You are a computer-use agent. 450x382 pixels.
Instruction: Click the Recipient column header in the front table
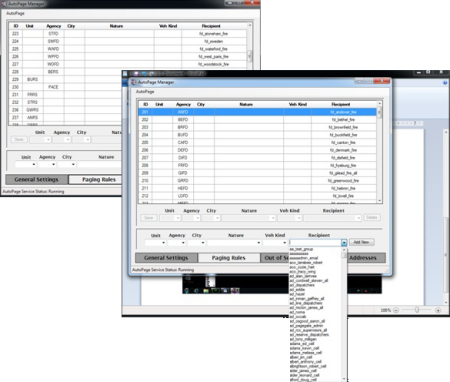pyautogui.click(x=341, y=104)
